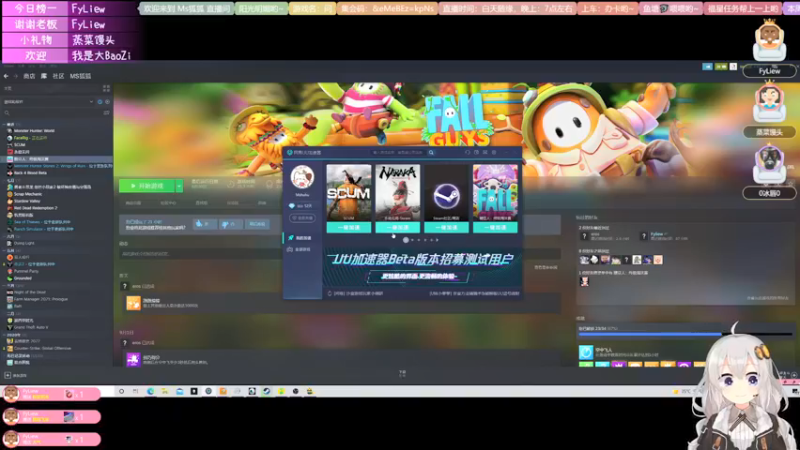The height and width of the screenshot is (450, 800).
Task: Open dropdown arrow next to play button
Action: [x=179, y=186]
